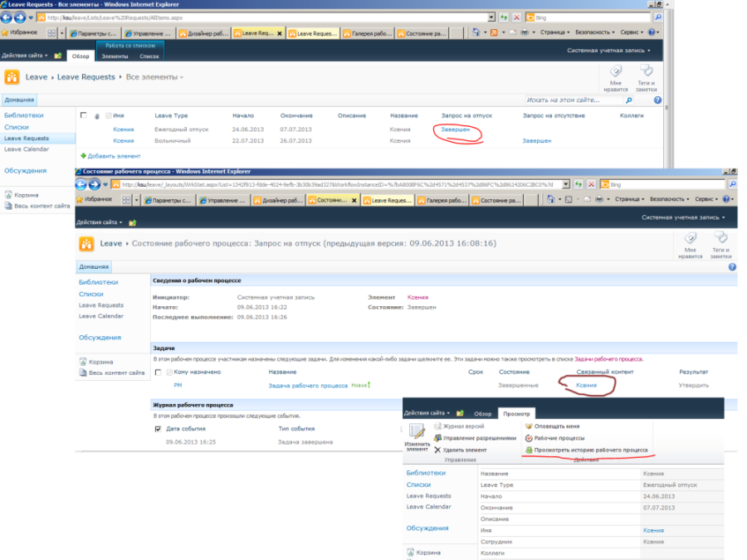Click the "Задачи рабочего процесса" link
This screenshot has width=747, height=560.
pyautogui.click(x=608, y=359)
